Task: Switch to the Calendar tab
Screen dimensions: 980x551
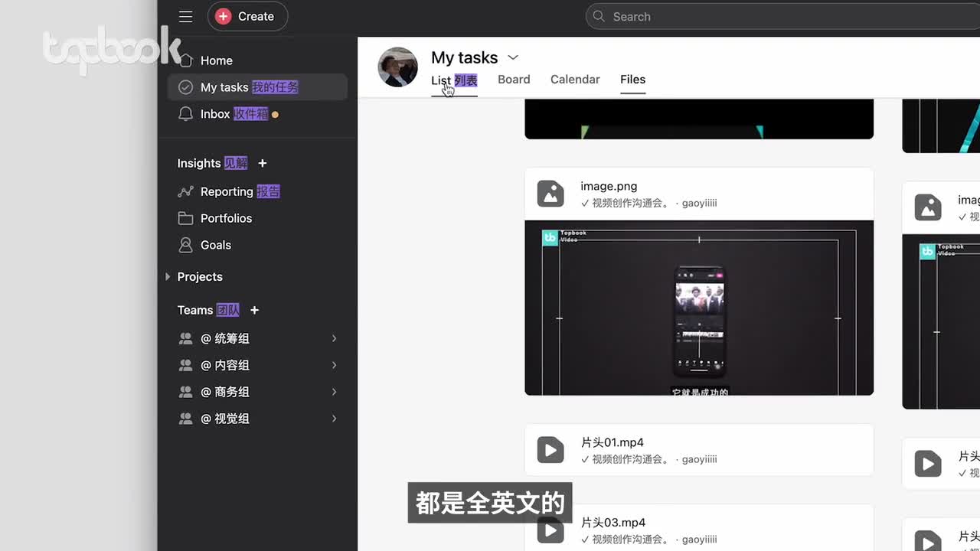Action: coord(575,80)
